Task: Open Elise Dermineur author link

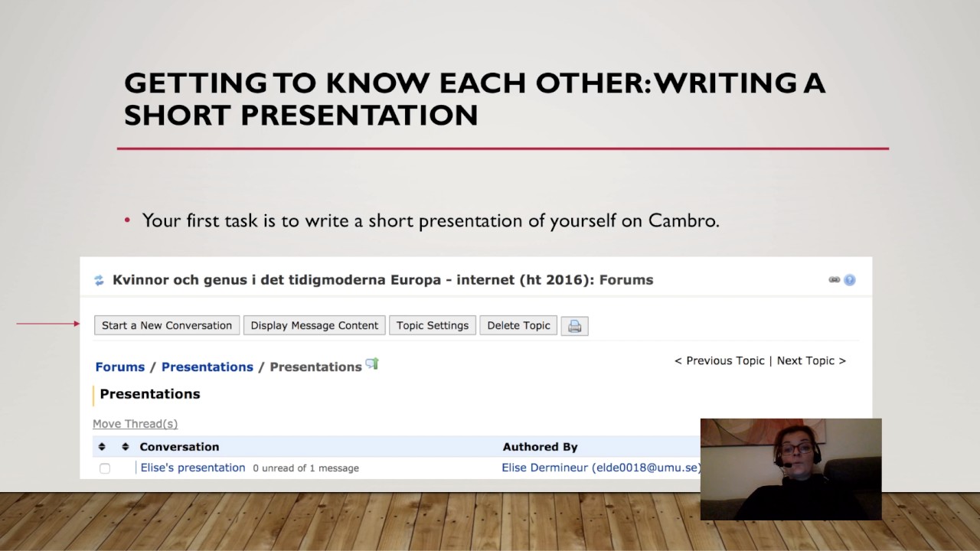Action: pyautogui.click(x=601, y=468)
